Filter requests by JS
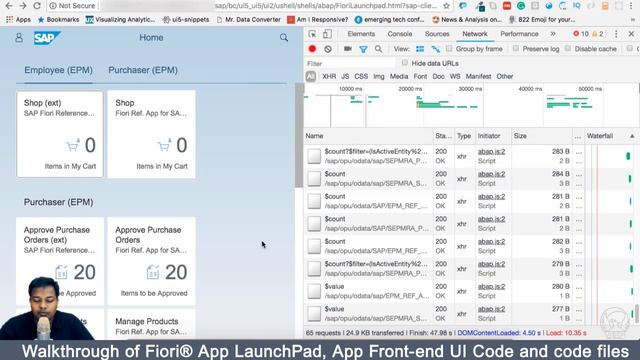This screenshot has width=640, height=360. (x=345, y=76)
